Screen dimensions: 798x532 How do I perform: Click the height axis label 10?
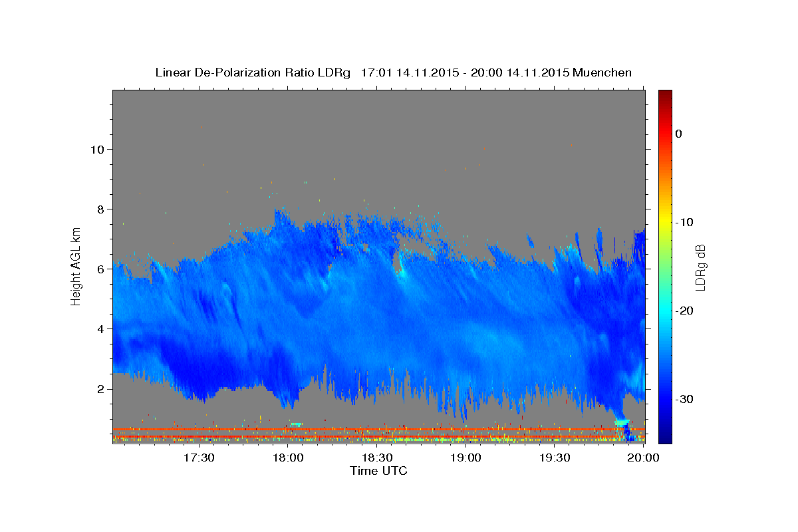[x=96, y=149]
